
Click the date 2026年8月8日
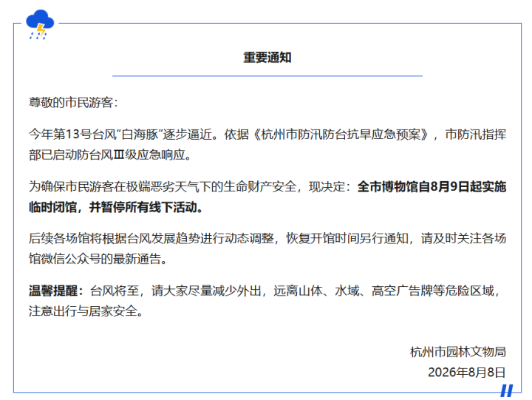[467, 372]
